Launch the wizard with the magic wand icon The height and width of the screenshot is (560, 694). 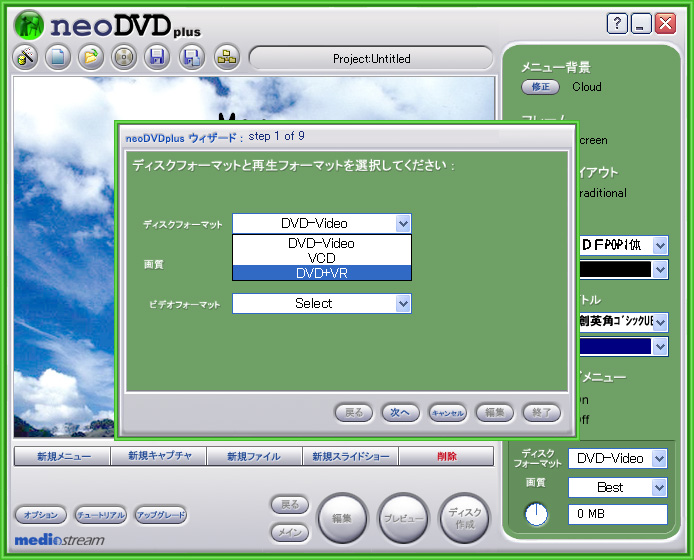tap(25, 57)
